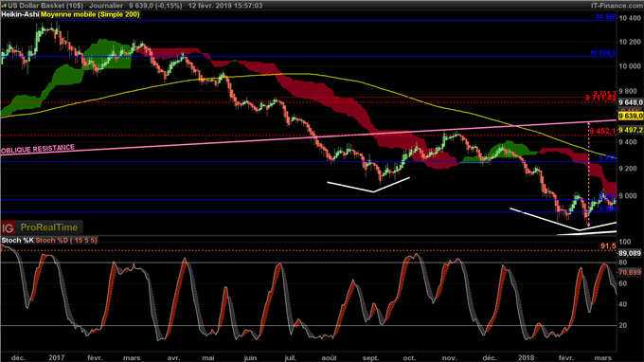Screen dimensions: 644x362
Task: Click the nov. time axis label
Action: coord(450,358)
